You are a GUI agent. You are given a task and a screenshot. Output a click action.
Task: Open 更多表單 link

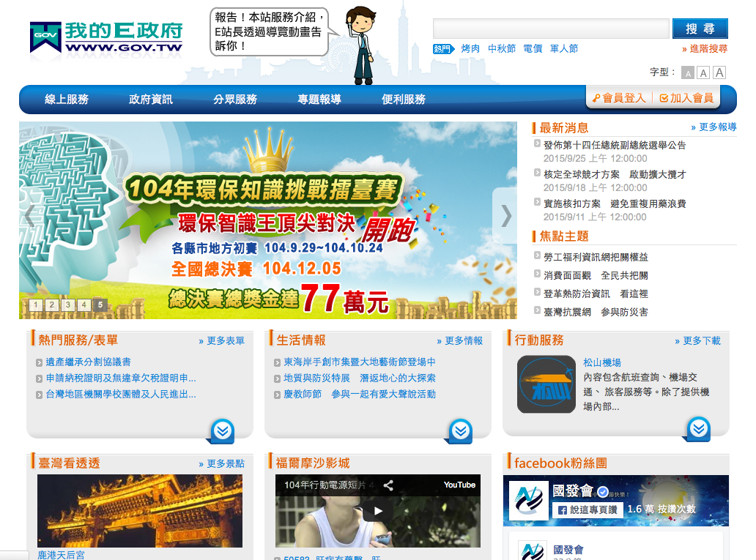pos(222,340)
